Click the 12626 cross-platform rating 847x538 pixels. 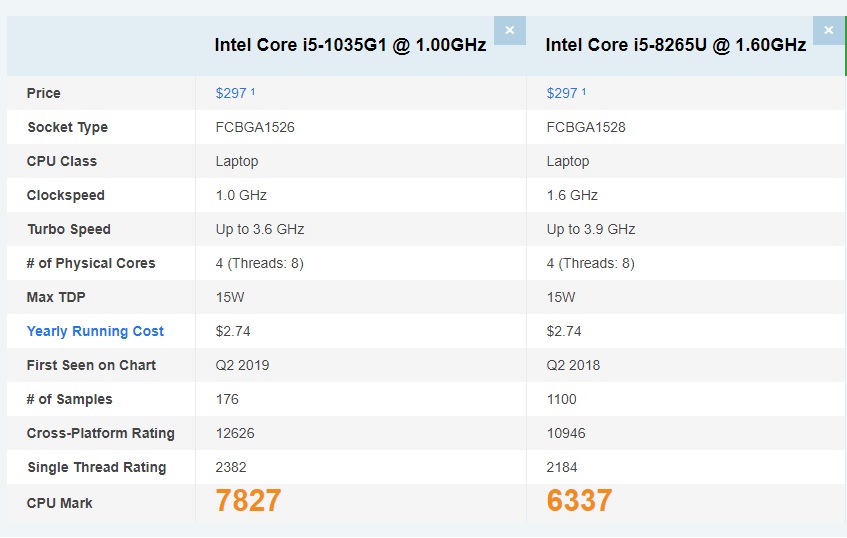(x=235, y=433)
